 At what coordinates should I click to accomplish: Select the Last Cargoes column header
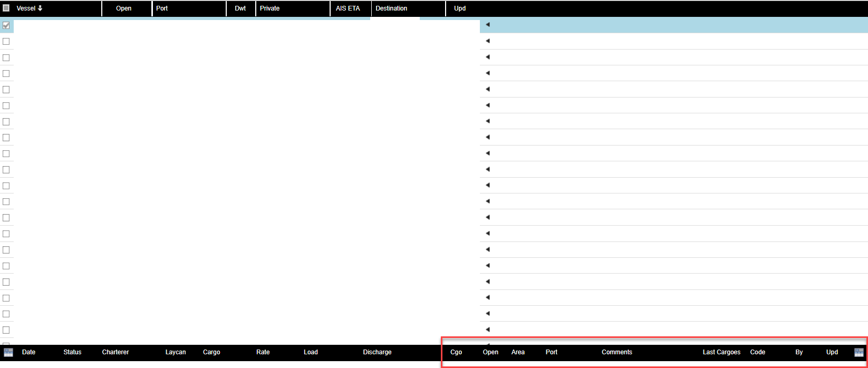(721, 352)
